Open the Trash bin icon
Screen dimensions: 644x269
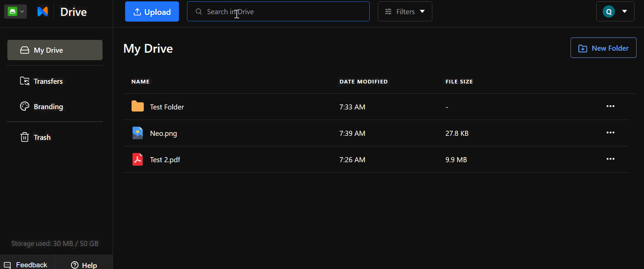pyautogui.click(x=25, y=137)
